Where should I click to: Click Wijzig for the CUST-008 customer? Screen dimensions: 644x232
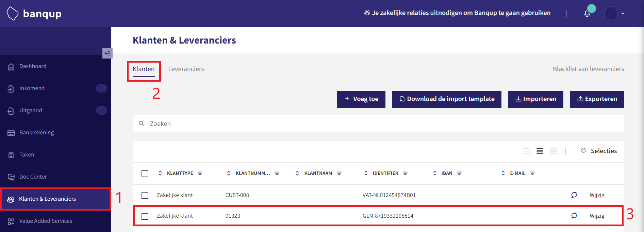[x=597, y=195]
